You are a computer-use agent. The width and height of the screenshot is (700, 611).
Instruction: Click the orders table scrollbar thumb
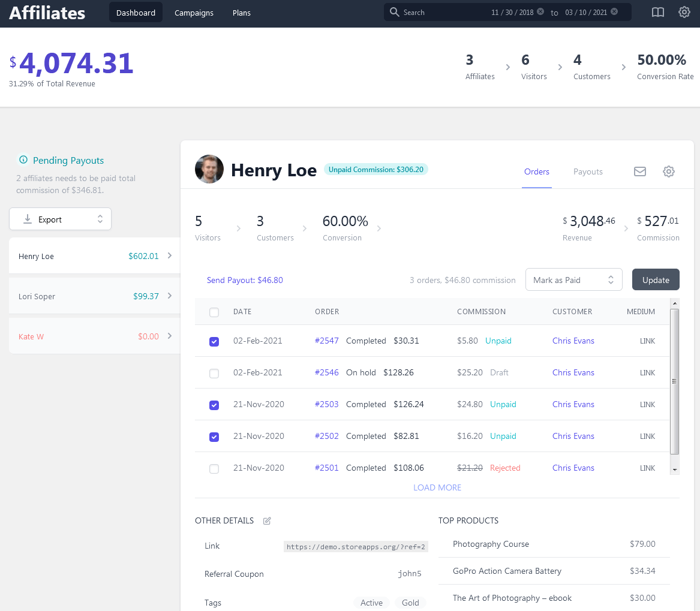point(675,381)
